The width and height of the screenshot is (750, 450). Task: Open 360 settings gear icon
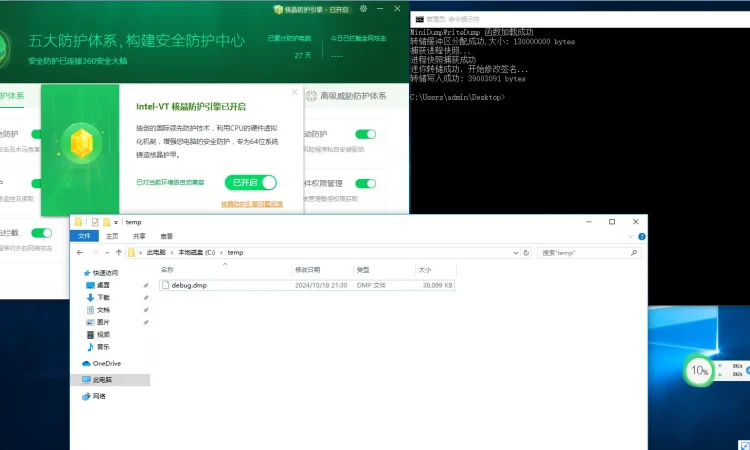pyautogui.click(x=364, y=9)
